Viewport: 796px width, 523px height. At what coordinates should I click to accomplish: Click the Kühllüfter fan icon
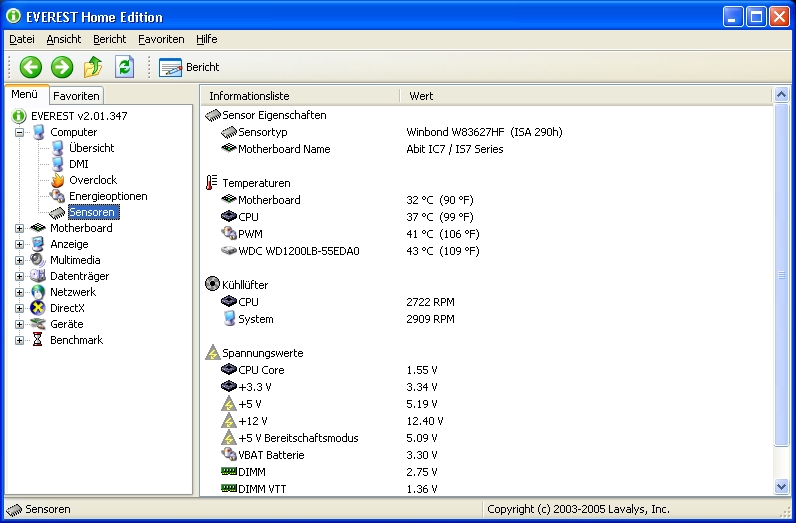[x=212, y=284]
